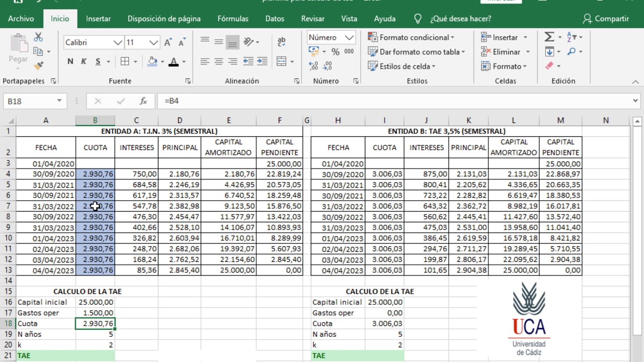Click the Cut scissors icon
Image resolution: width=644 pixels, height=362 pixels.
pyautogui.click(x=39, y=37)
